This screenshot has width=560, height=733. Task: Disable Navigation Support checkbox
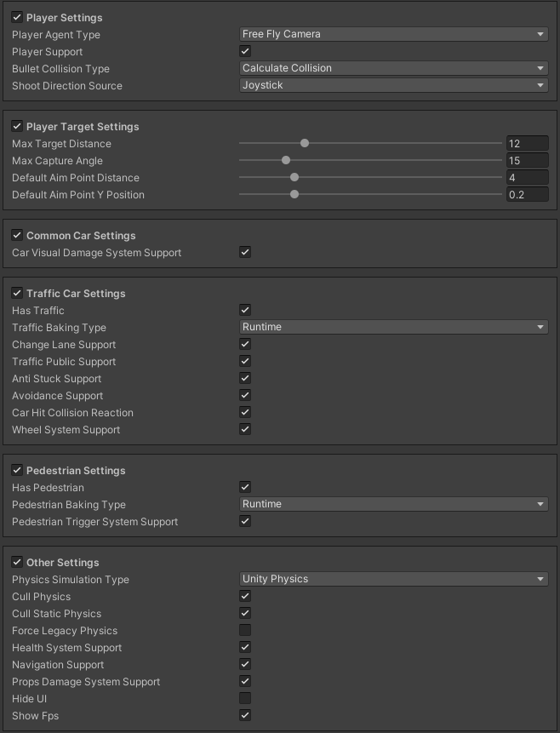pyautogui.click(x=245, y=664)
